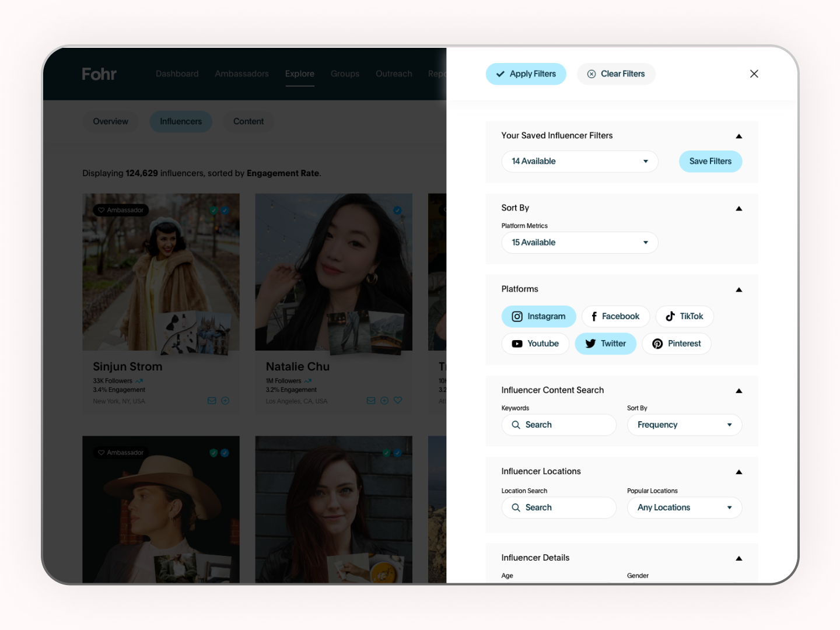This screenshot has height=630, width=840.
Task: Collapse the Influencer Details section
Action: tap(739, 558)
